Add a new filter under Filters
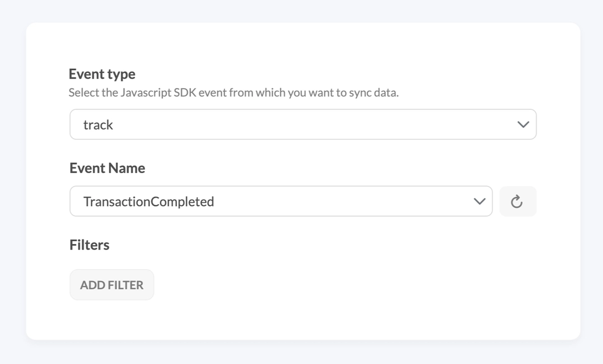 (x=112, y=284)
